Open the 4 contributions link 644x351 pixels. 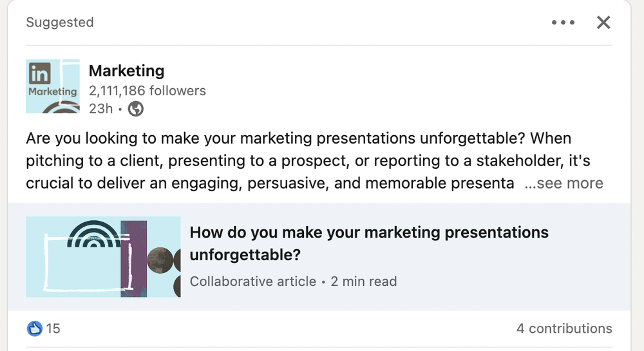point(564,328)
